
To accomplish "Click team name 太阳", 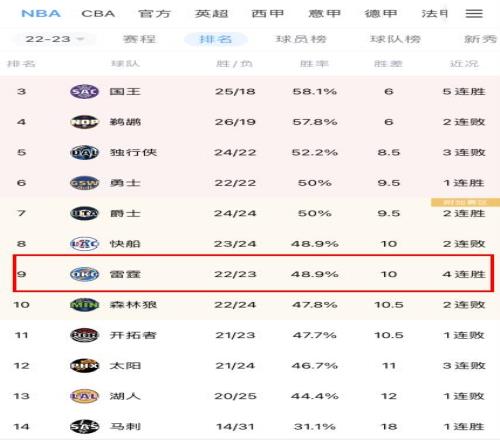I will pyautogui.click(x=125, y=366).
